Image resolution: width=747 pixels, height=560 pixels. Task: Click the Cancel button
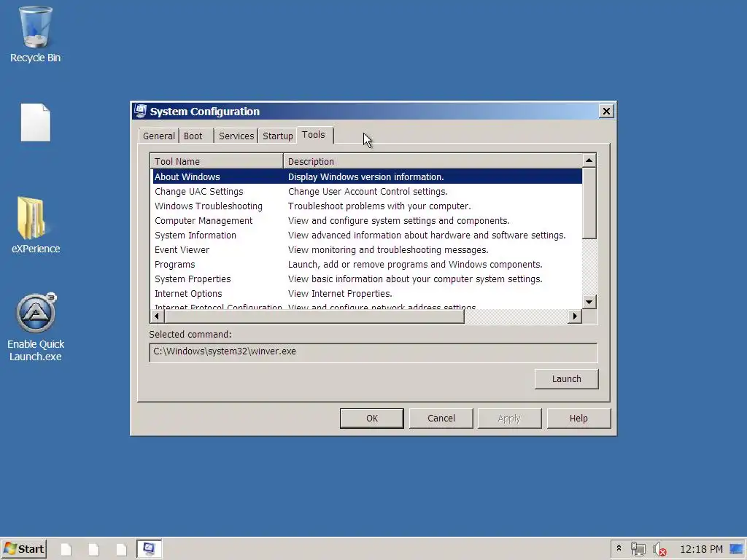pos(441,418)
